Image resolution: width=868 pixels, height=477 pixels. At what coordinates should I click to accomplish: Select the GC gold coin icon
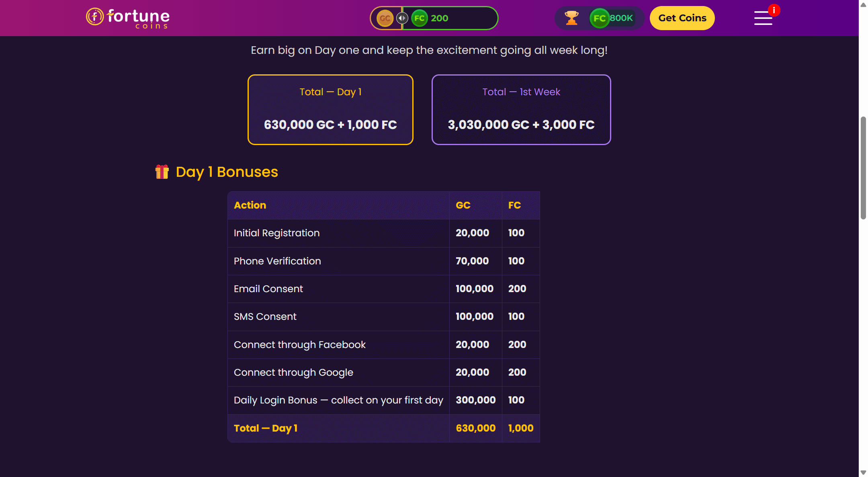click(385, 18)
